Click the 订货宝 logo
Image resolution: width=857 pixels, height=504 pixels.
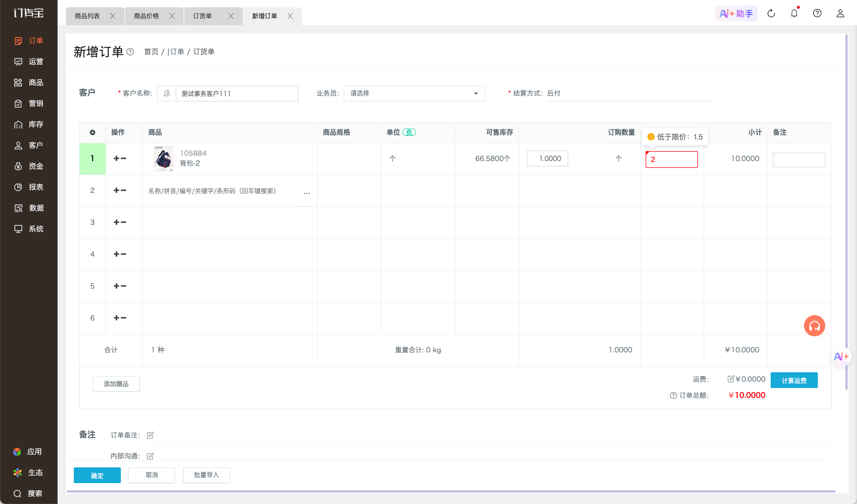(x=29, y=13)
